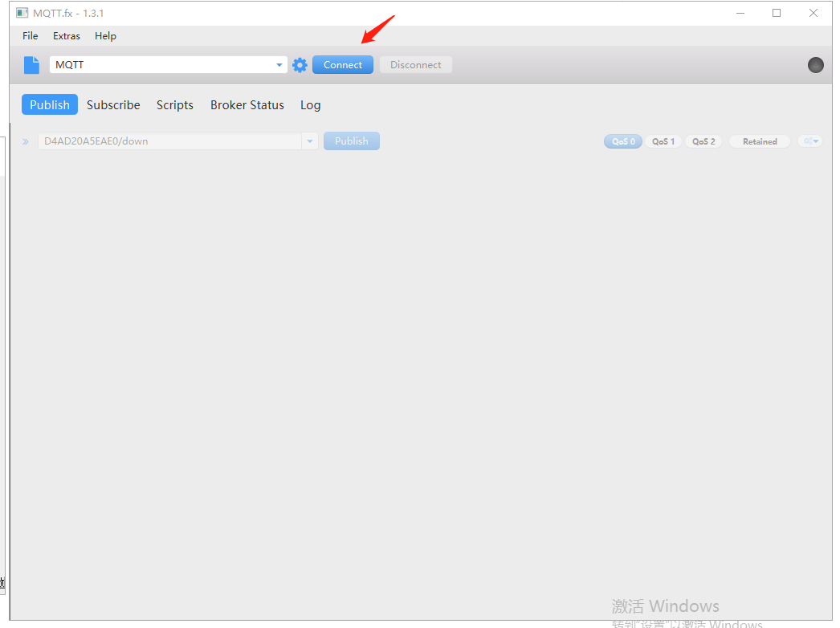Image resolution: width=840 pixels, height=628 pixels.
Task: Click the topic field D4AD20A5EAE0/down
Action: coord(169,141)
